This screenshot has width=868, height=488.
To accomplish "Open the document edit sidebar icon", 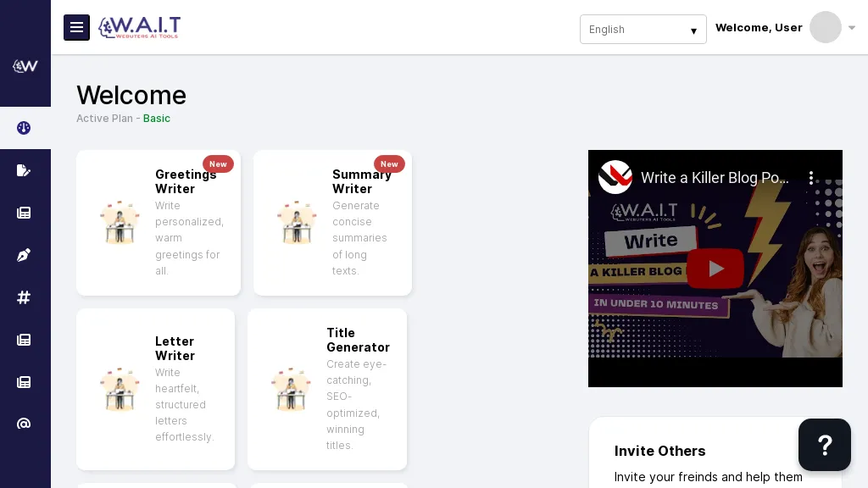I will 24,170.
